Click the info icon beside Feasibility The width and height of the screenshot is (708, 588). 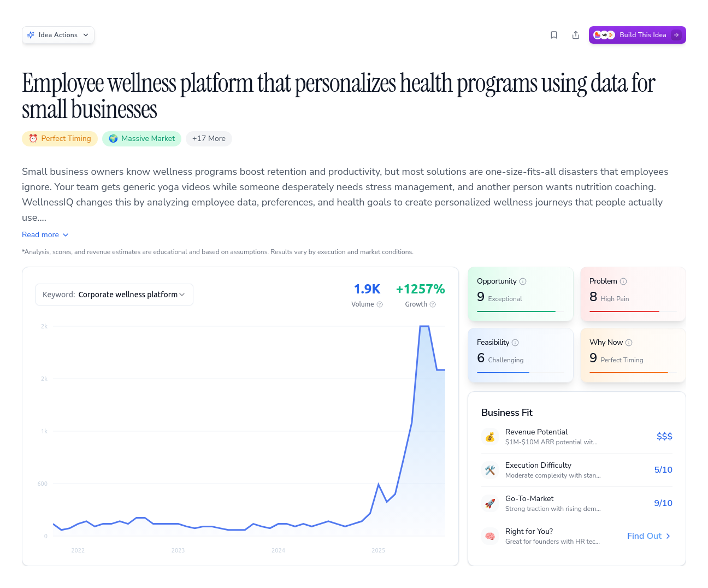[515, 343]
